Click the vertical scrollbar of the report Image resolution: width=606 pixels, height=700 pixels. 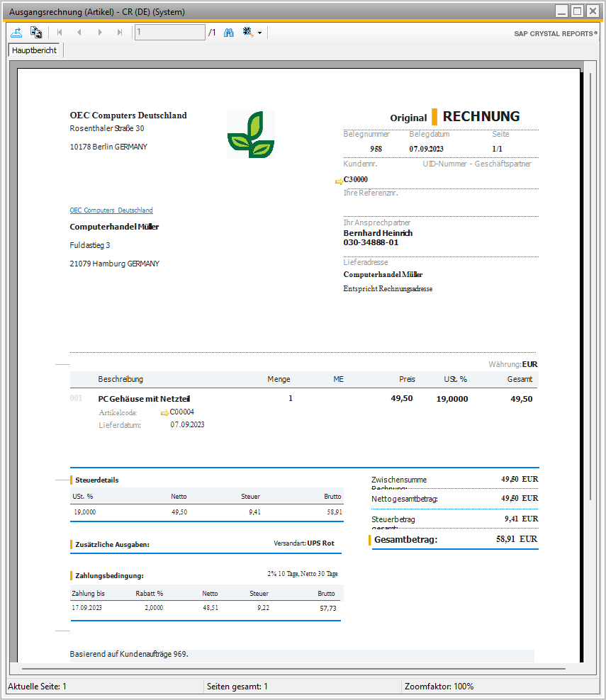pyautogui.click(x=590, y=286)
